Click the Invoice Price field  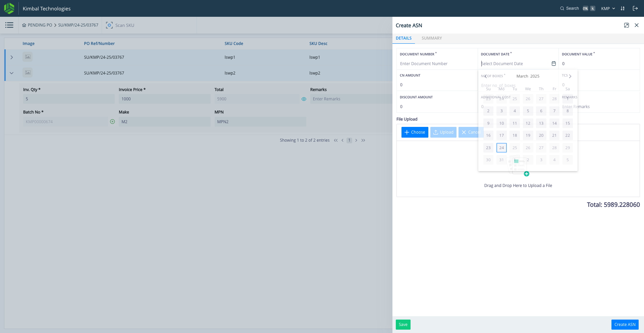[164, 99]
